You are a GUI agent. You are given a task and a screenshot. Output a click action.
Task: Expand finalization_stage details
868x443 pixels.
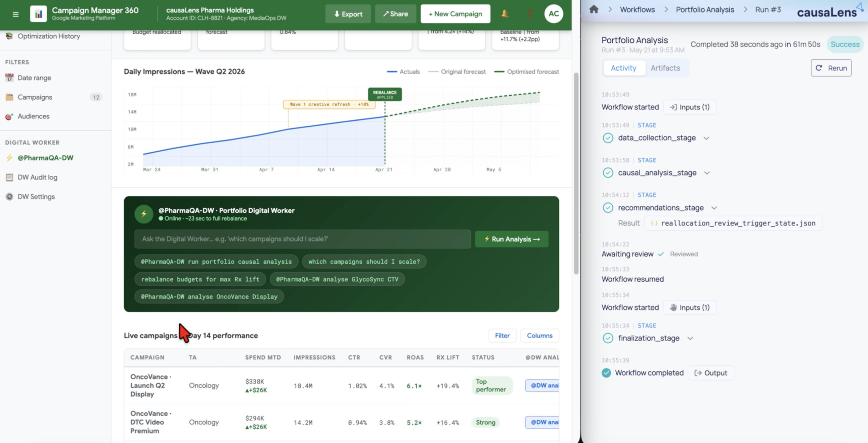pos(690,338)
